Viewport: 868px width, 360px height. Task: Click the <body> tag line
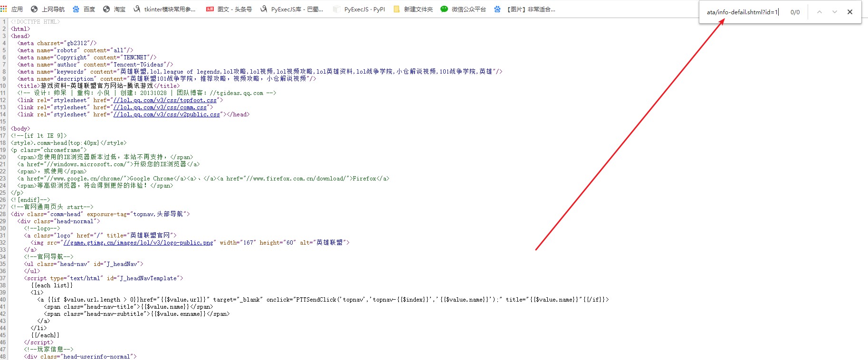pyautogui.click(x=20, y=129)
